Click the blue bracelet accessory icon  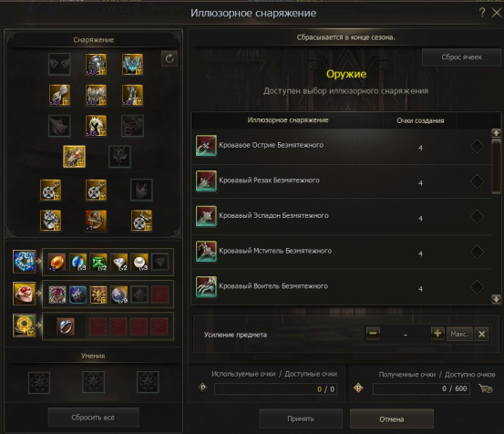[x=24, y=262]
